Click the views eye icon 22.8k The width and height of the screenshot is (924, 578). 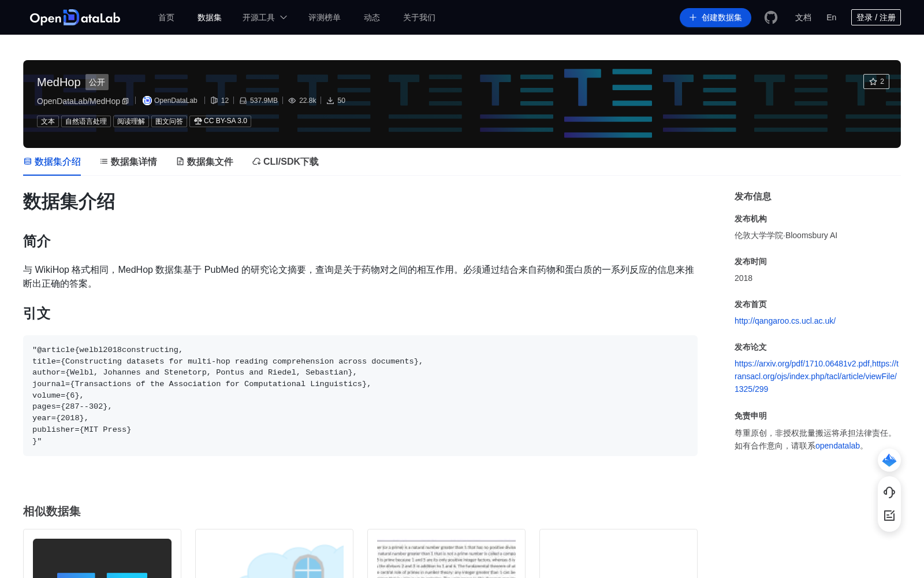tap(292, 101)
